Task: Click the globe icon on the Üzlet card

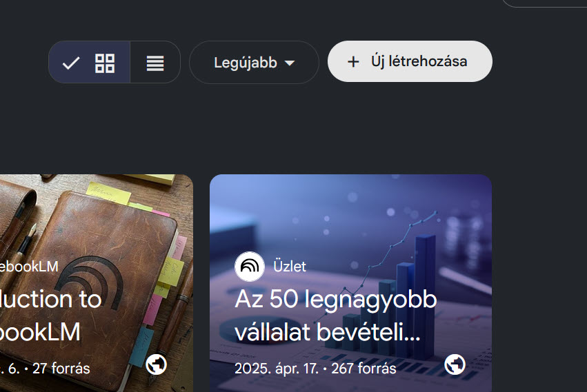Action: click(455, 364)
